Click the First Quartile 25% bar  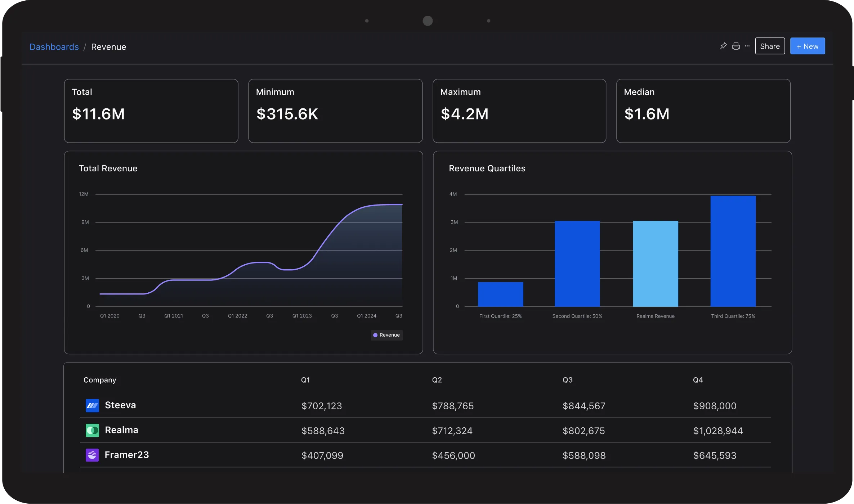coord(500,294)
